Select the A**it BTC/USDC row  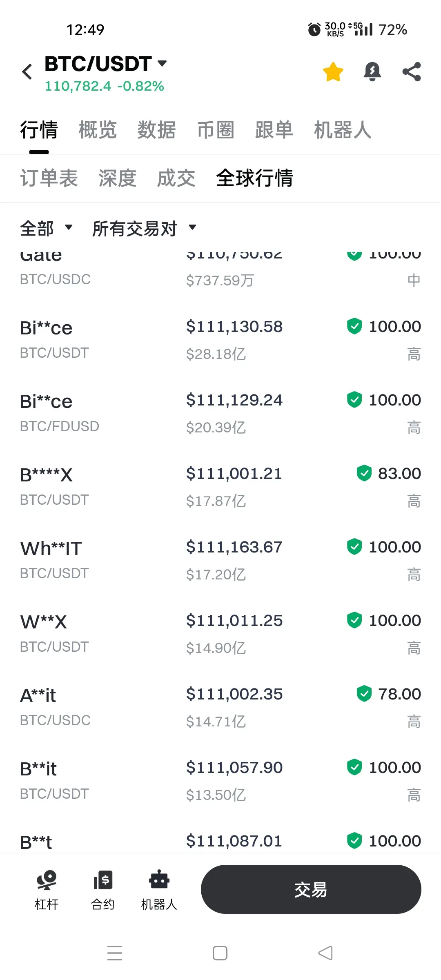(x=220, y=706)
